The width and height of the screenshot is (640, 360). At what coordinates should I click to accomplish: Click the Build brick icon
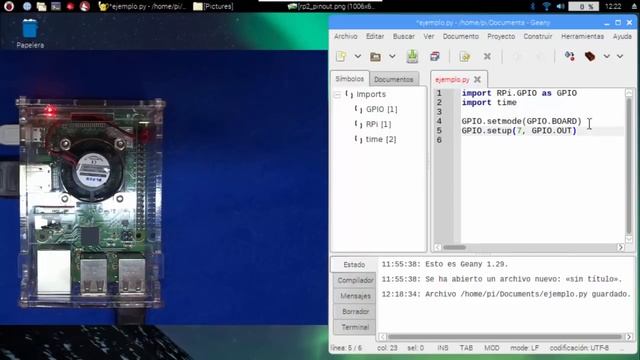pos(590,56)
